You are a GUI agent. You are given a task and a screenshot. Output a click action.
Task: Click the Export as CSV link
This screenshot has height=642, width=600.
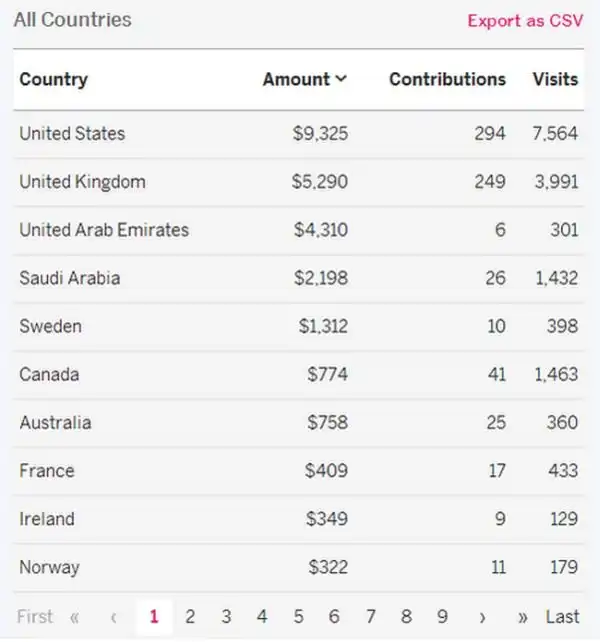(x=525, y=21)
